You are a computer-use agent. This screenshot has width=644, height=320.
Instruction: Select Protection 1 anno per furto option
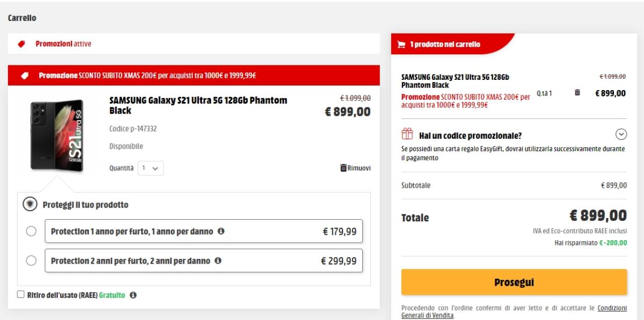pos(32,231)
